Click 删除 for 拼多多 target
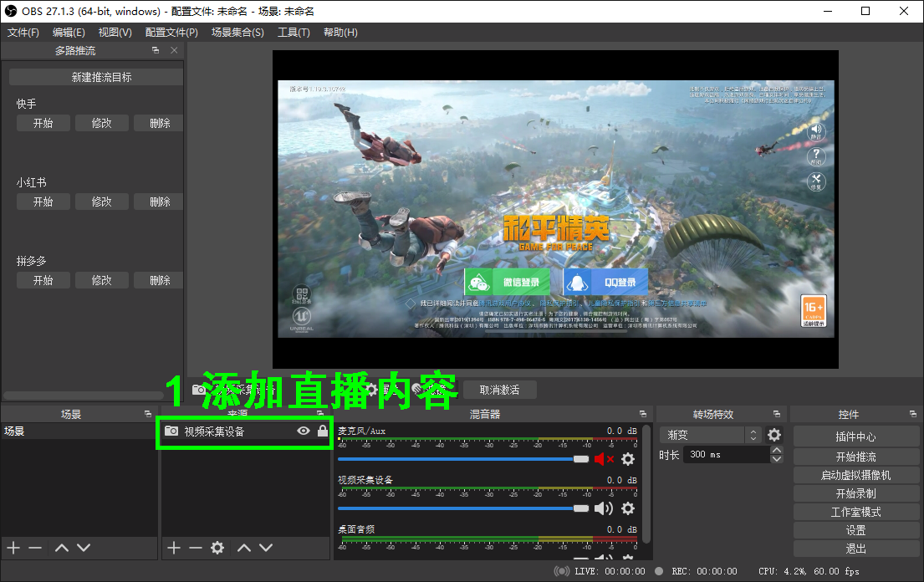This screenshot has width=924, height=582. point(159,280)
